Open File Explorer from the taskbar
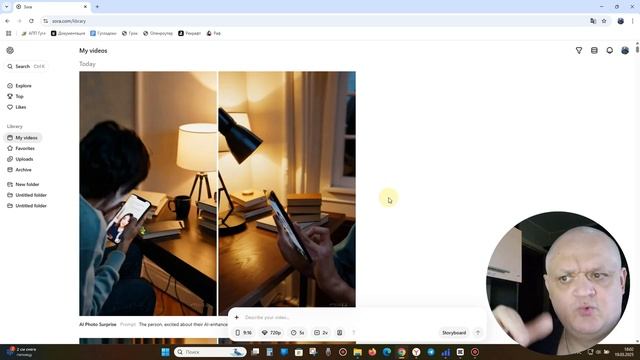Image resolution: width=640 pixels, height=360 pixels. [x=358, y=352]
